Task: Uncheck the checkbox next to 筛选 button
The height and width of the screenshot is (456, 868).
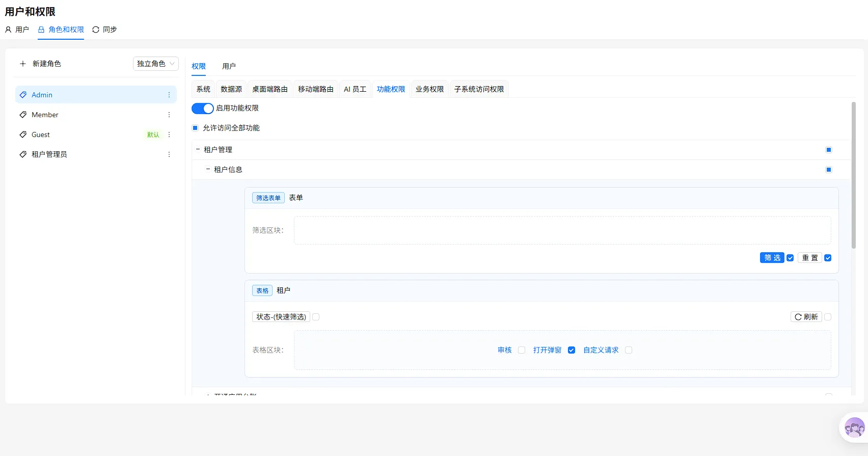Action: [x=790, y=258]
